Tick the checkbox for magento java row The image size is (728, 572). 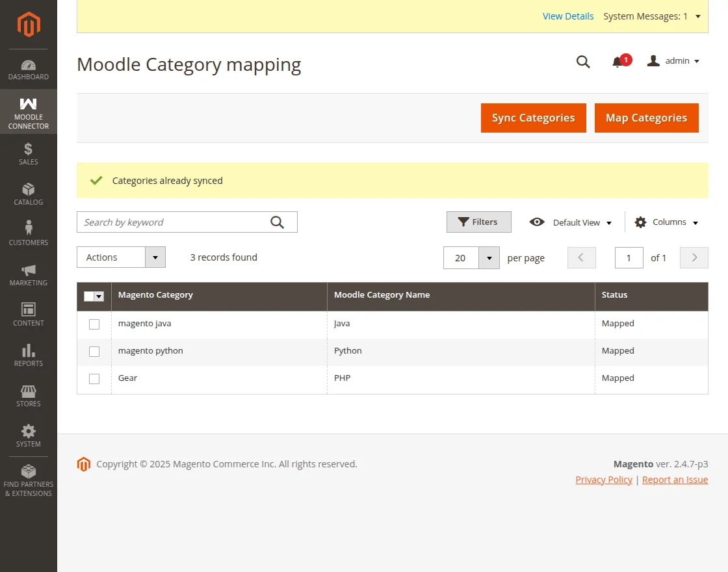pos(94,324)
